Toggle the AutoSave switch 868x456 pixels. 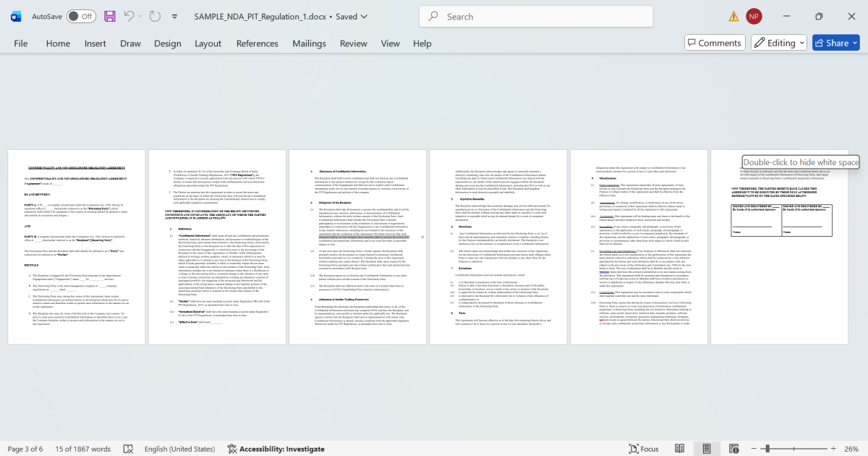coord(81,16)
